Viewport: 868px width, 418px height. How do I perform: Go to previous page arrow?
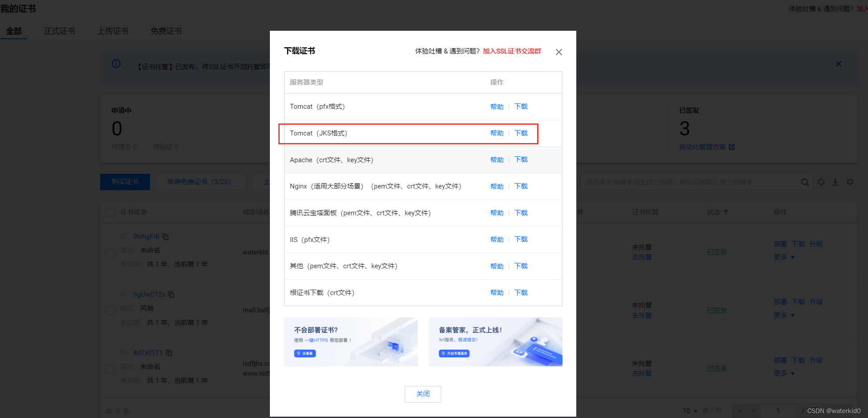coord(754,410)
